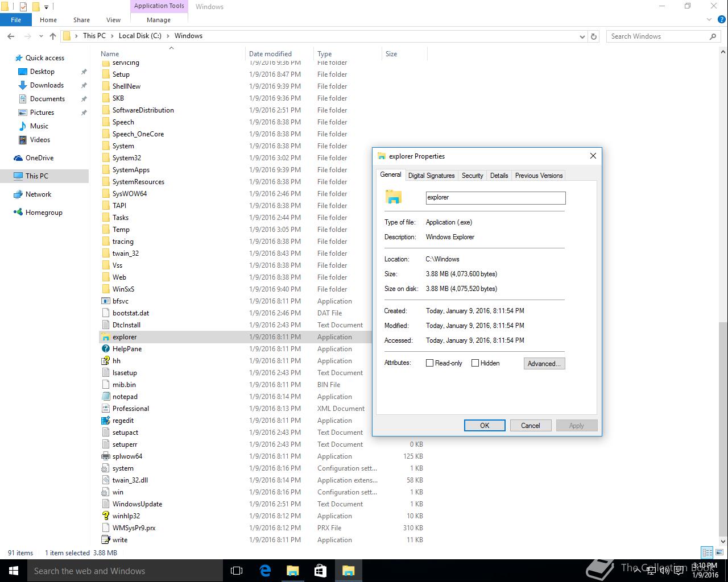Open the Music library icon

[x=23, y=126]
